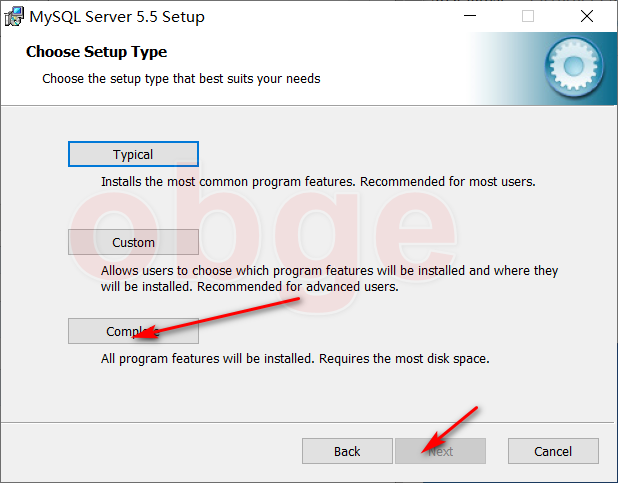Pick the Complete setup type
The image size is (618, 483).
click(133, 331)
